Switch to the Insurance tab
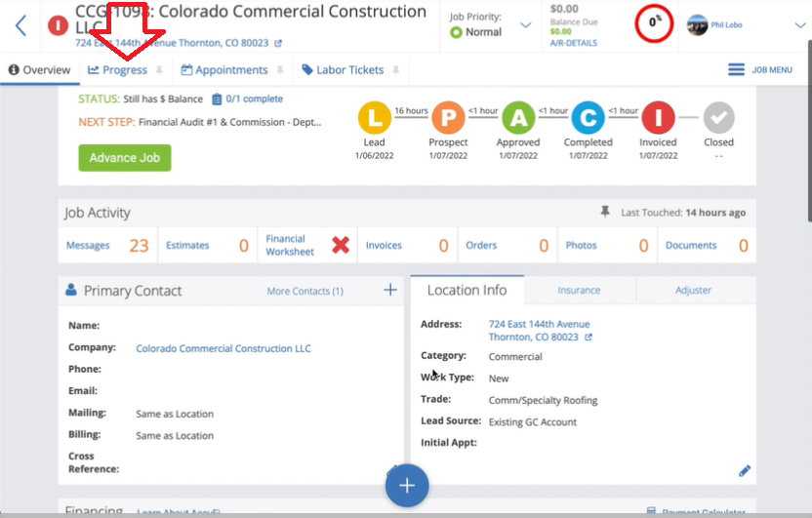 579,290
